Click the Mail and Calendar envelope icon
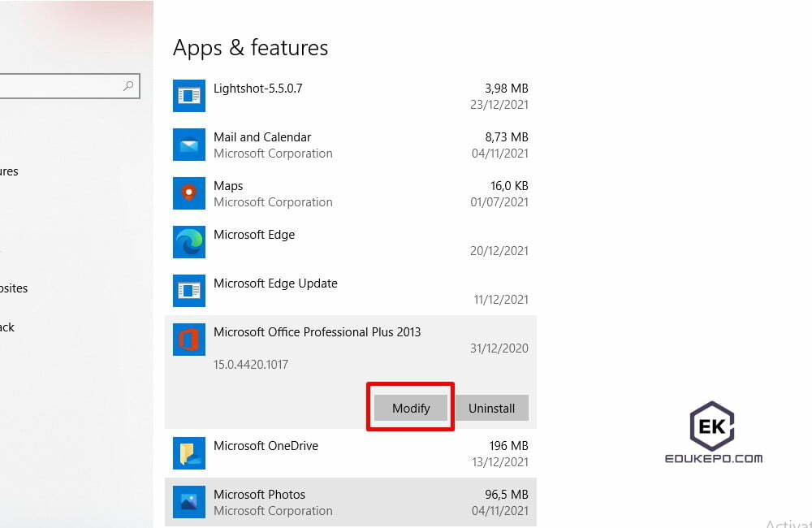 (x=189, y=145)
